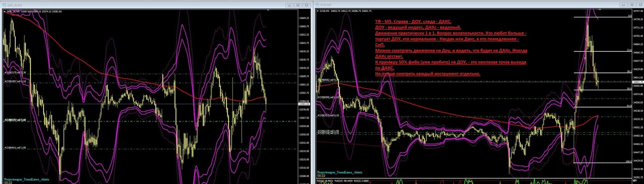Select GER_30 order line '#21961857 sell 0.10'

coord(15,81)
